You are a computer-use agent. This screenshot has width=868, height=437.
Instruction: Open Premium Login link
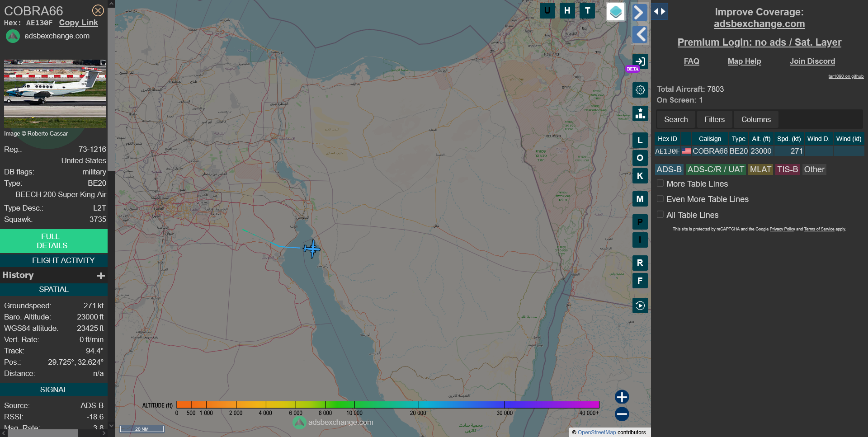pyautogui.click(x=759, y=42)
